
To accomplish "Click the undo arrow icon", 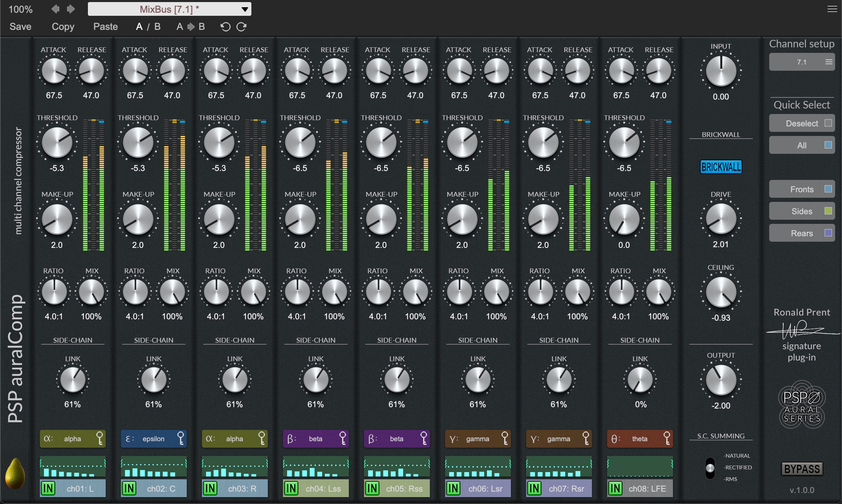I will click(225, 26).
